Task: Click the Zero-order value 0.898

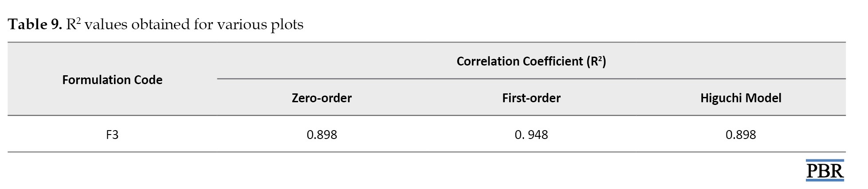Action: (x=322, y=135)
